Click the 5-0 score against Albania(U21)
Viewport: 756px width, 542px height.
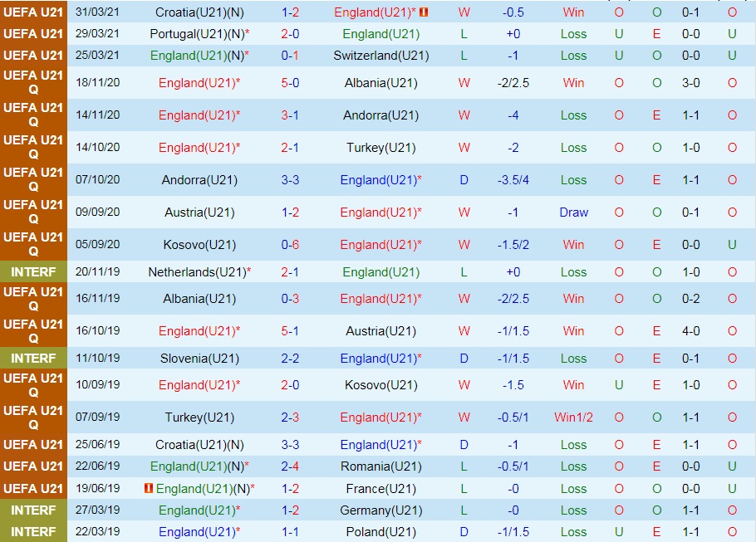[290, 83]
